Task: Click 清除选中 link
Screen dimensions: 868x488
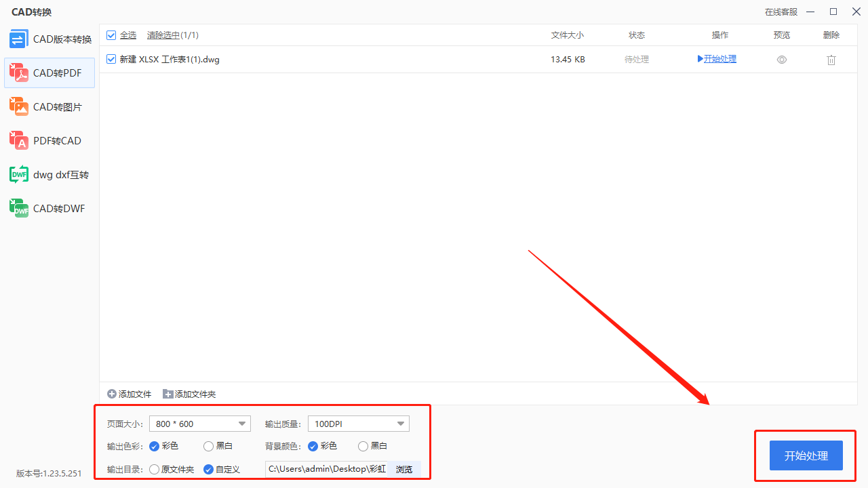Action: click(x=163, y=35)
